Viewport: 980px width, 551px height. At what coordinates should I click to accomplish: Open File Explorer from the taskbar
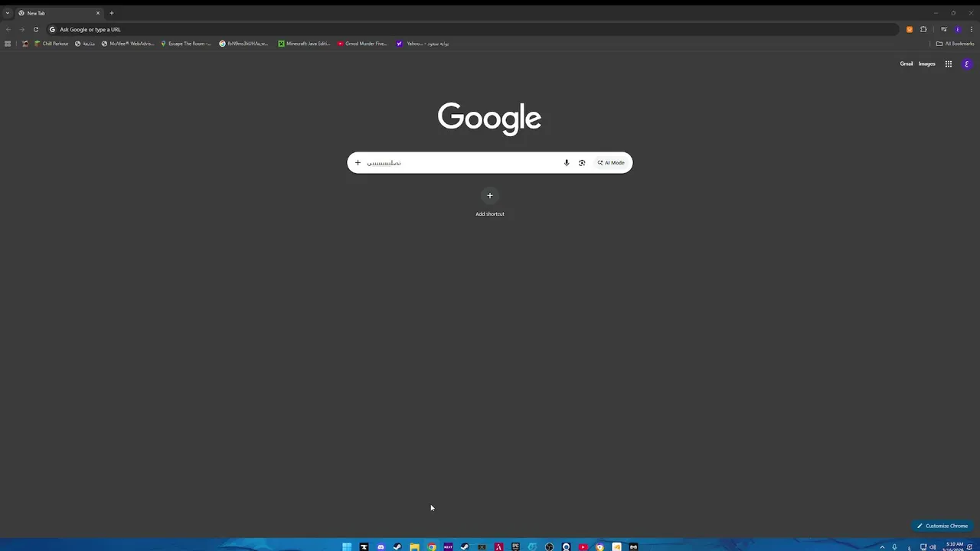[x=414, y=546]
